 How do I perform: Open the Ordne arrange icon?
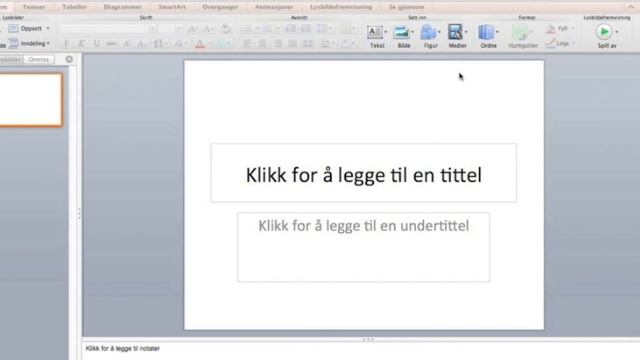487,32
